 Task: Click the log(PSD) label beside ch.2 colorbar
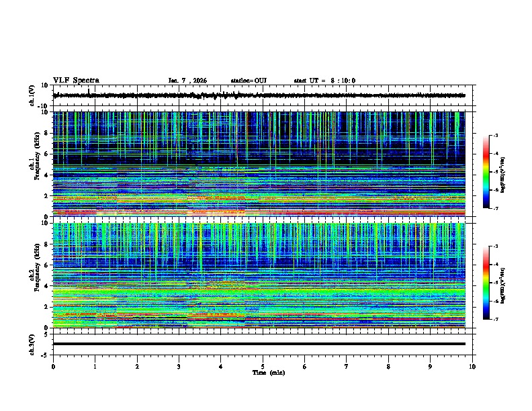pos(502,286)
